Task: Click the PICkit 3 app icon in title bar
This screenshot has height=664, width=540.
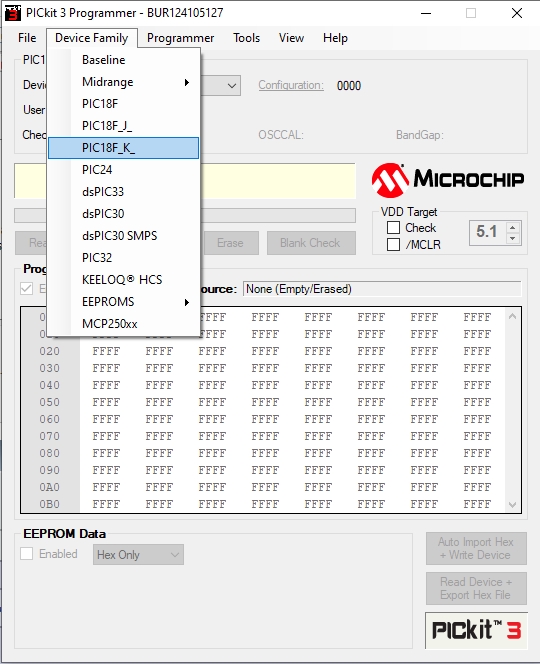Action: coord(13,13)
